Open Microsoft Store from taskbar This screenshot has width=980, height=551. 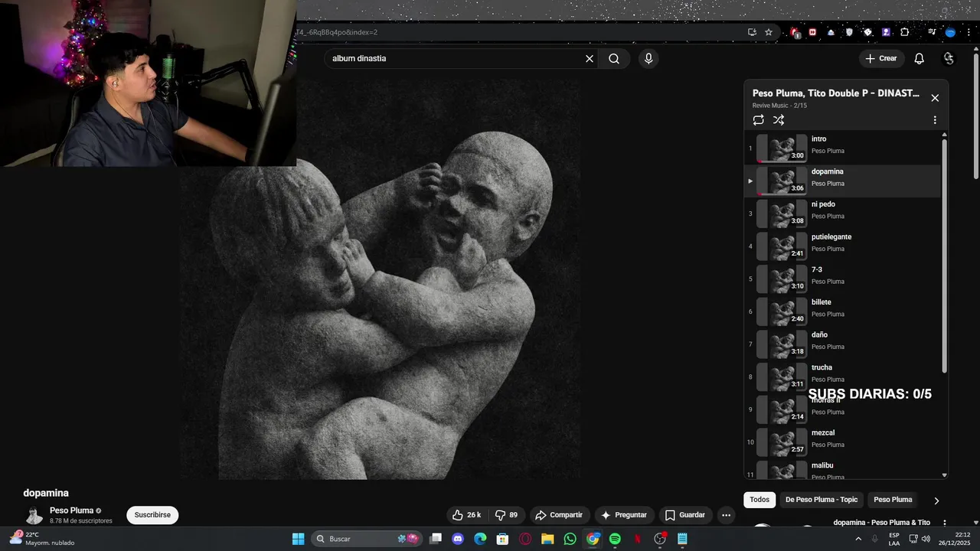[502, 539]
